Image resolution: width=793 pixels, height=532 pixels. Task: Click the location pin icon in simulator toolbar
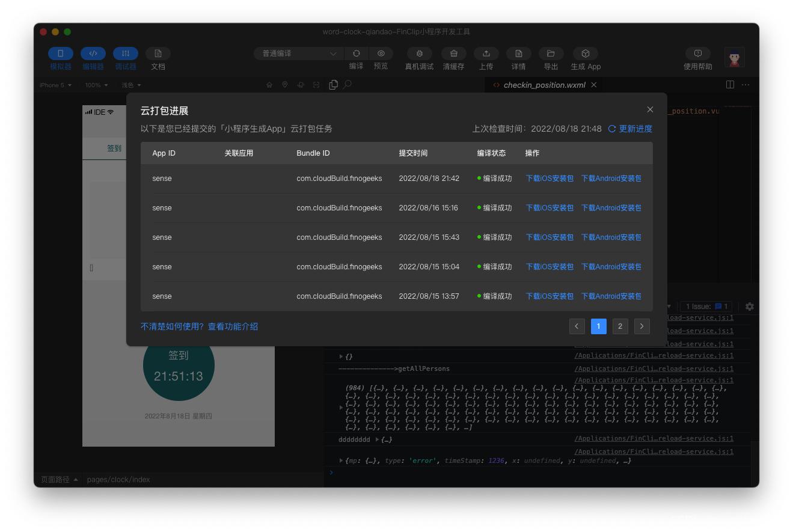point(285,85)
